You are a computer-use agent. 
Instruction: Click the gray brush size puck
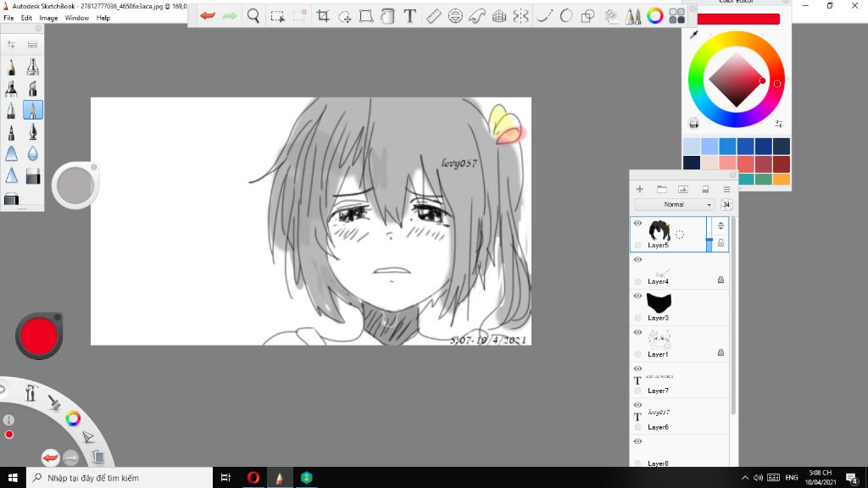click(x=75, y=186)
